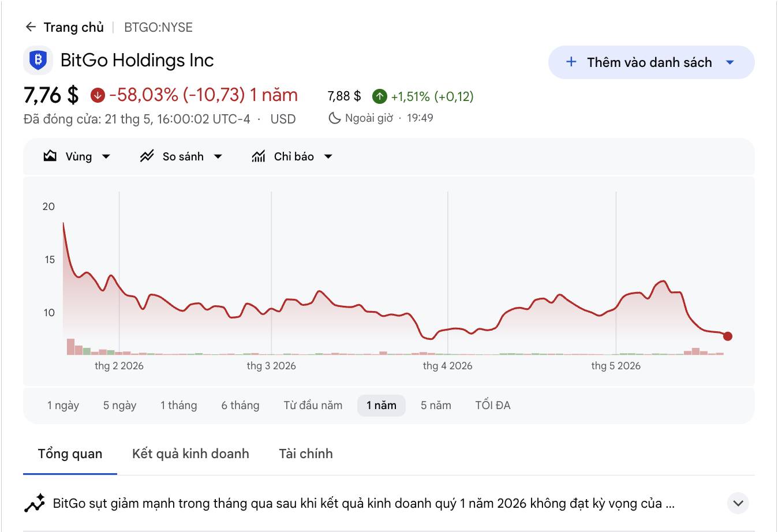Image resolution: width=778 pixels, height=532 pixels.
Task: Click the thg 3 2026 axis label
Action: 271,366
